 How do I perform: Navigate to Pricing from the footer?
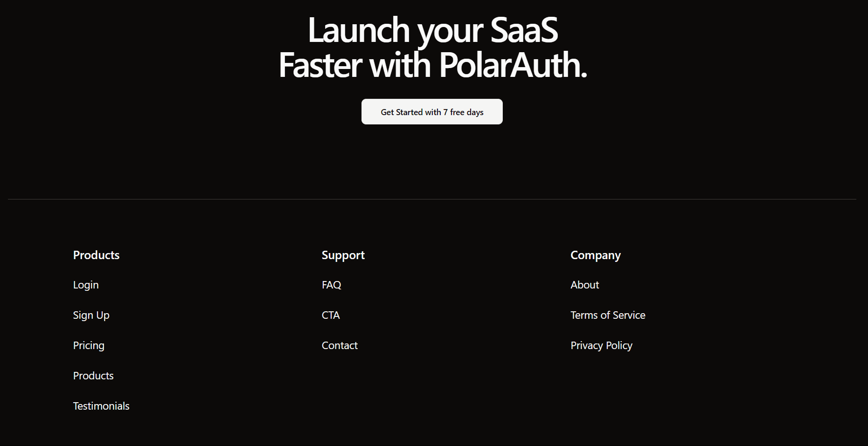[88, 345]
